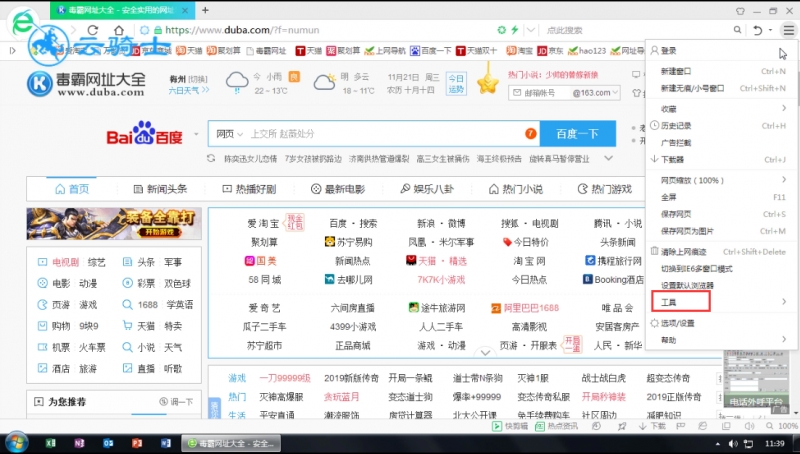Open the 网页 search type dropdown
The width and height of the screenshot is (800, 454).
229,134
